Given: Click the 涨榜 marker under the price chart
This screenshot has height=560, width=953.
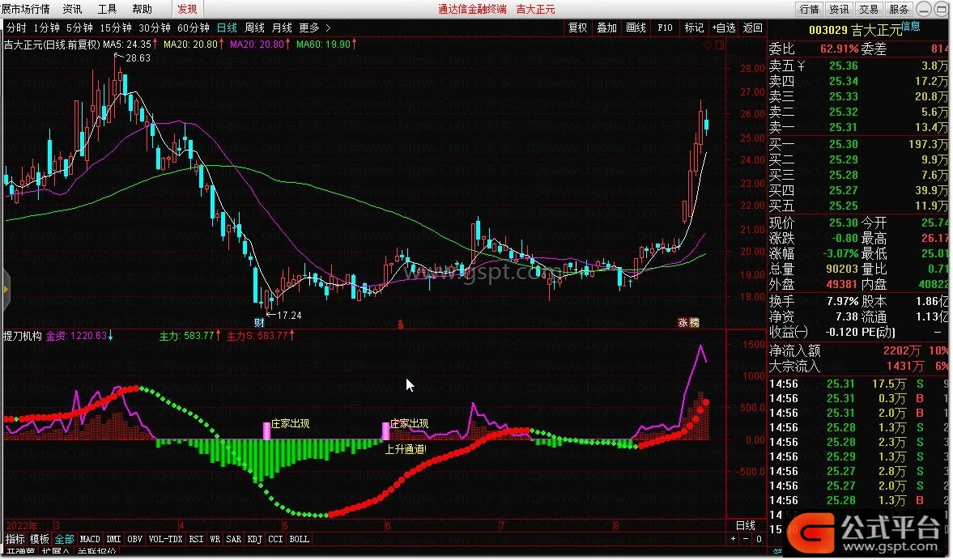Looking at the screenshot, I should tap(689, 323).
